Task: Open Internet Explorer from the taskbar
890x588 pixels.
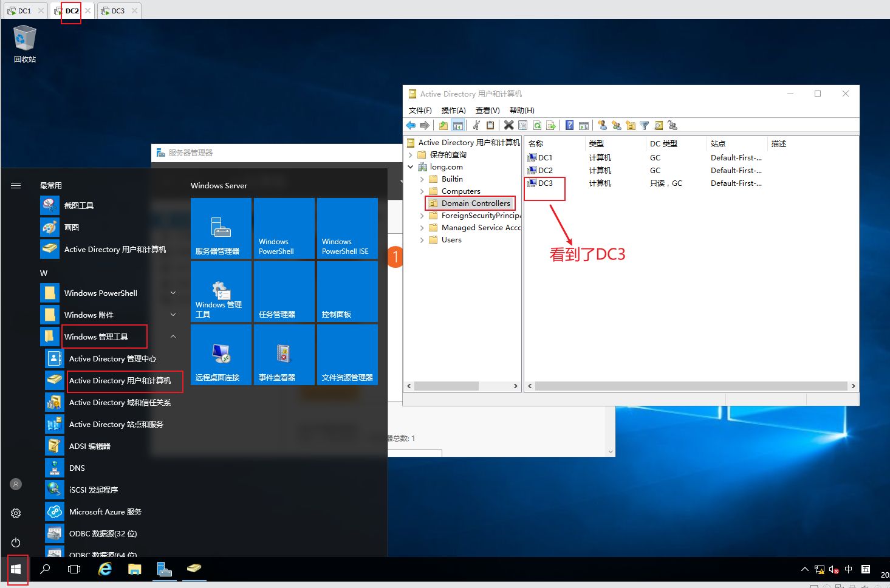Action: point(105,569)
